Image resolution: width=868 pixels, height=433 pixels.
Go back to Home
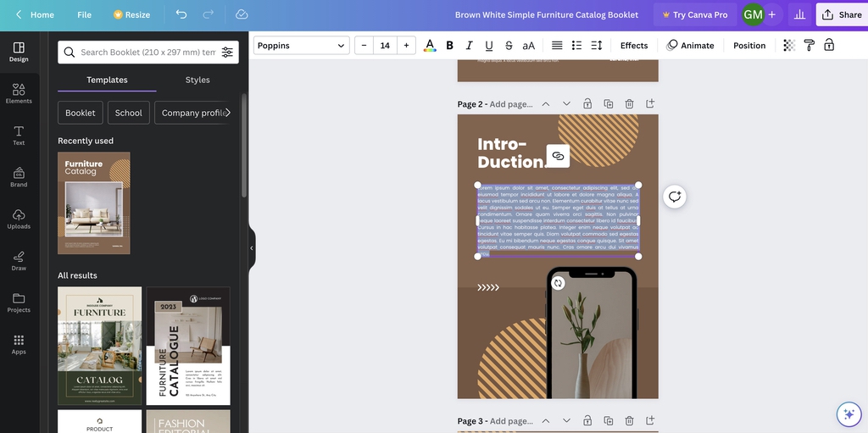coord(34,14)
